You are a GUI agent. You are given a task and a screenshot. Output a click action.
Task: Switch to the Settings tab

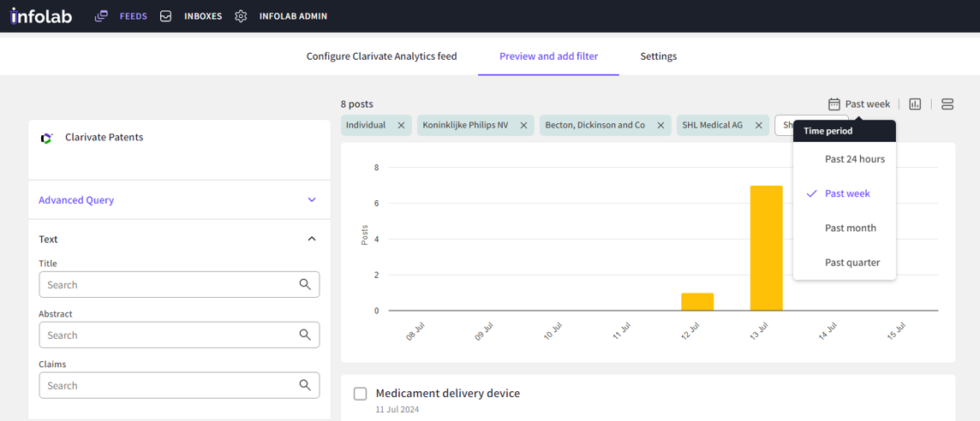pos(658,56)
